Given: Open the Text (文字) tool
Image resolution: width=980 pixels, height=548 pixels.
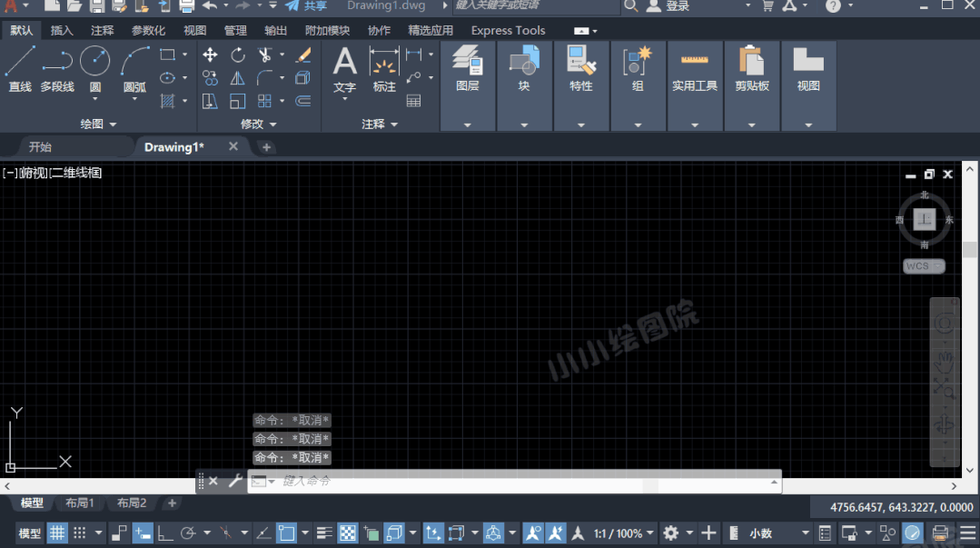Looking at the screenshot, I should (344, 70).
